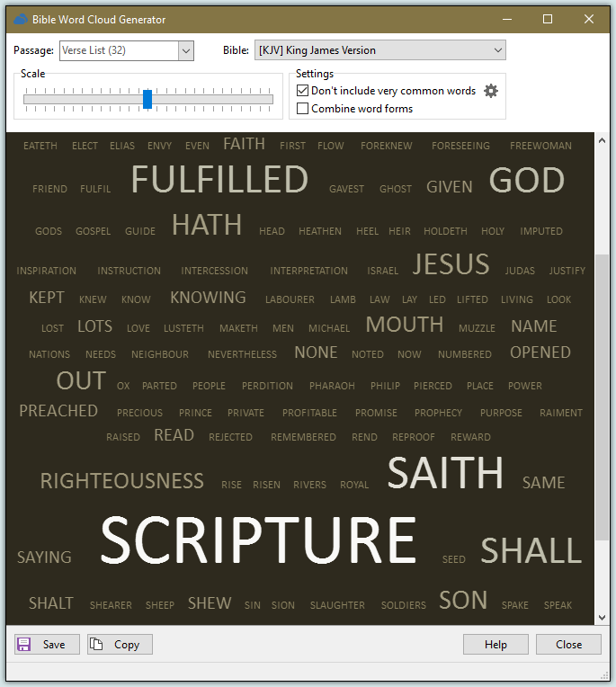This screenshot has height=687, width=616.
Task: Click the word FORESEEING in the cloud
Action: (460, 146)
